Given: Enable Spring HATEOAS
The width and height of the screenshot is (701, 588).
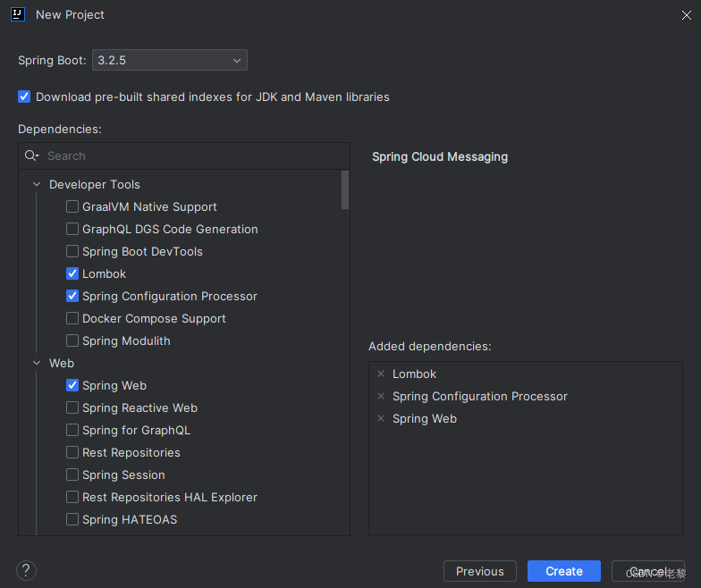Looking at the screenshot, I should 72,519.
